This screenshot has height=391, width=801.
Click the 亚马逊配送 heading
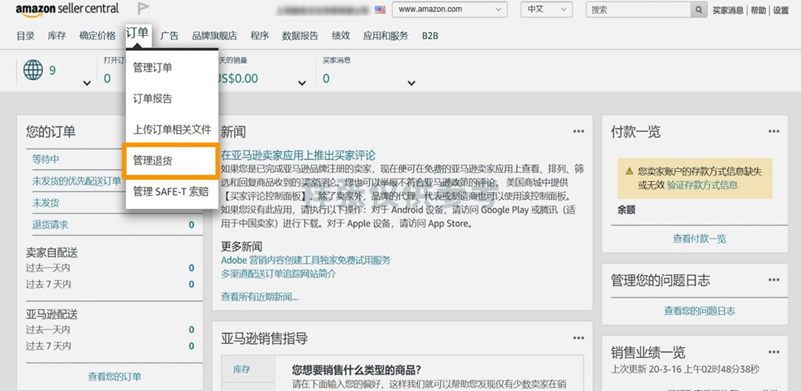[x=52, y=314]
